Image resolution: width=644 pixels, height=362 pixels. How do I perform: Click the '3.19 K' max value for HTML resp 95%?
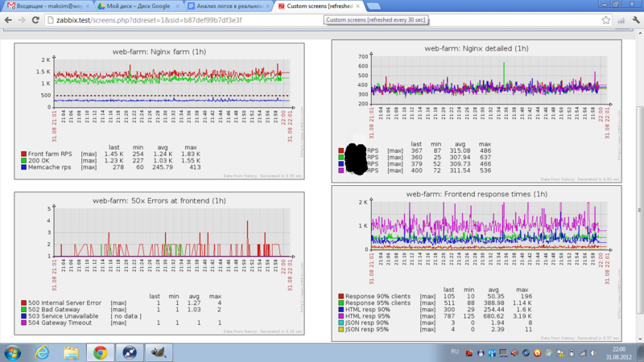522,316
